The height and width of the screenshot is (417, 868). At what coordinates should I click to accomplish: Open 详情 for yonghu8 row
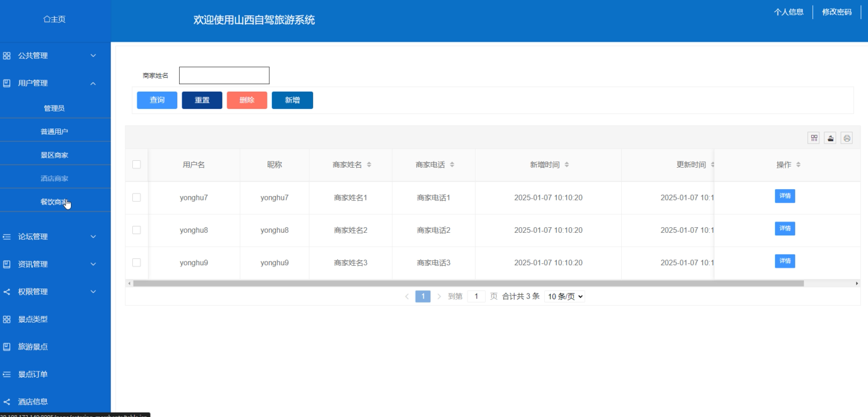pyautogui.click(x=785, y=228)
